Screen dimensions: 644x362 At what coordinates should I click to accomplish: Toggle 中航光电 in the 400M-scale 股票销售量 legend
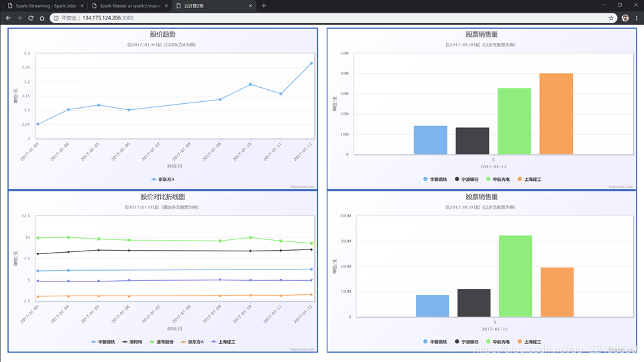tap(498, 342)
